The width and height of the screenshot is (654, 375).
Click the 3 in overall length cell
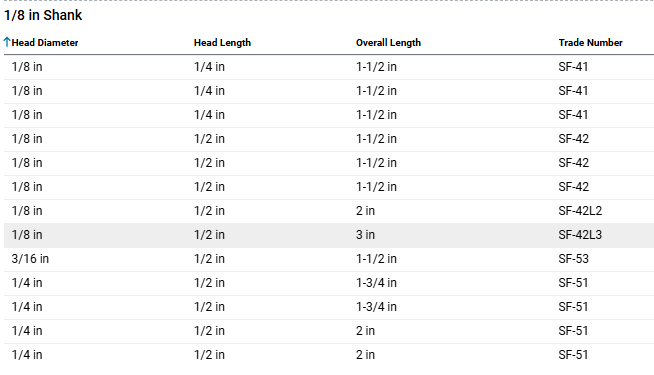365,235
